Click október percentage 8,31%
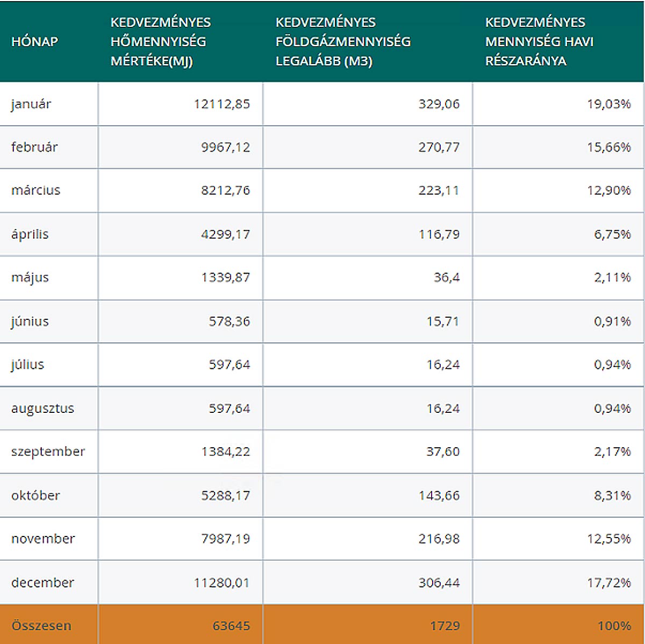Screen dimensions: 645x644 612,496
